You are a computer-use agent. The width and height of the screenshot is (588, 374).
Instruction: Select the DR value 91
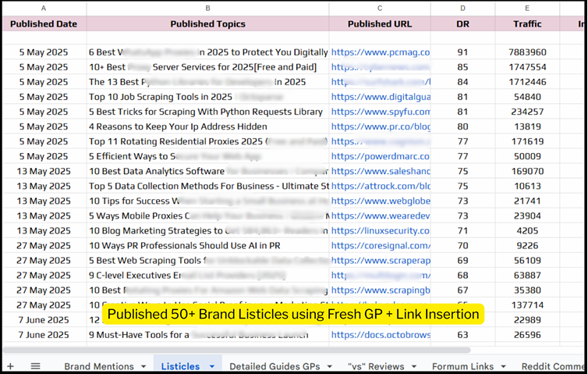462,52
